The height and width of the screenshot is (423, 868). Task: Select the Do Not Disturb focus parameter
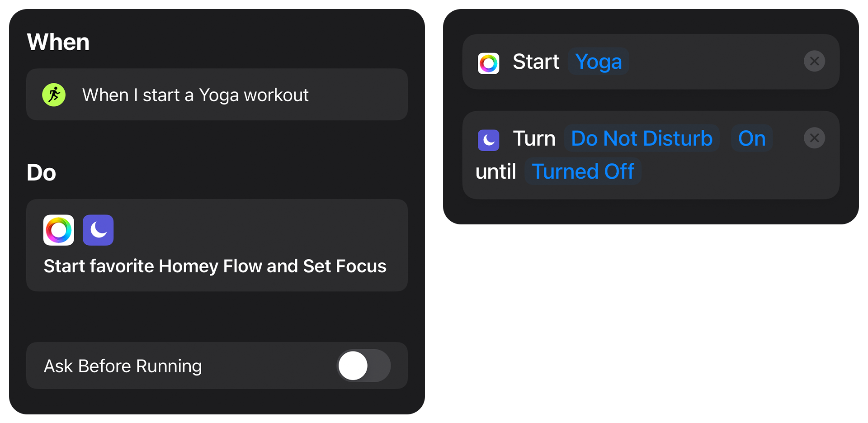(x=642, y=138)
